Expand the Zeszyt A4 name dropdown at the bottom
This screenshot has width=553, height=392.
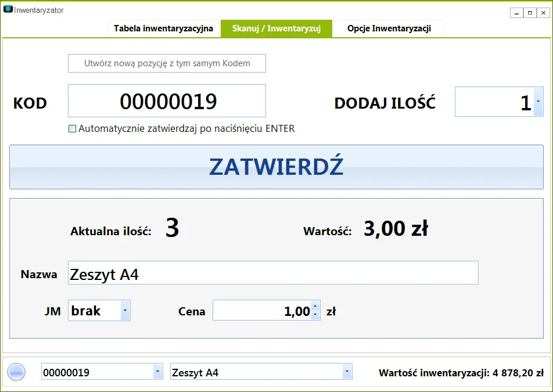(x=347, y=372)
